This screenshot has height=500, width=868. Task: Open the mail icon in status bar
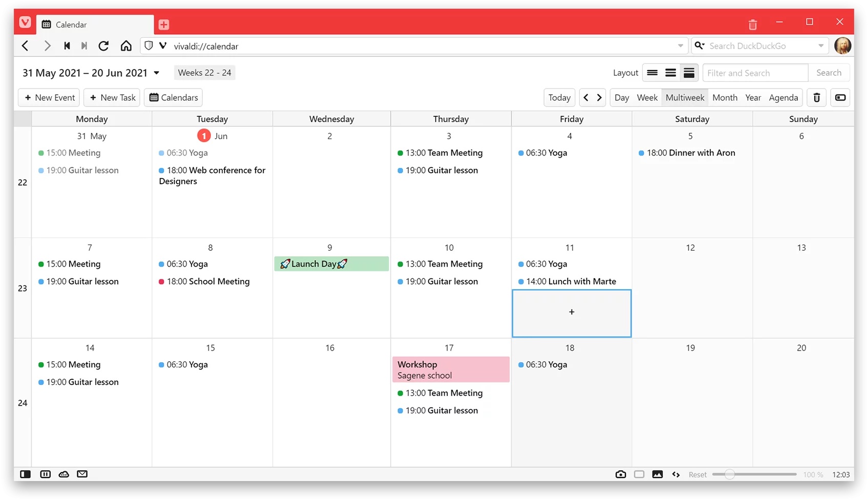click(82, 474)
